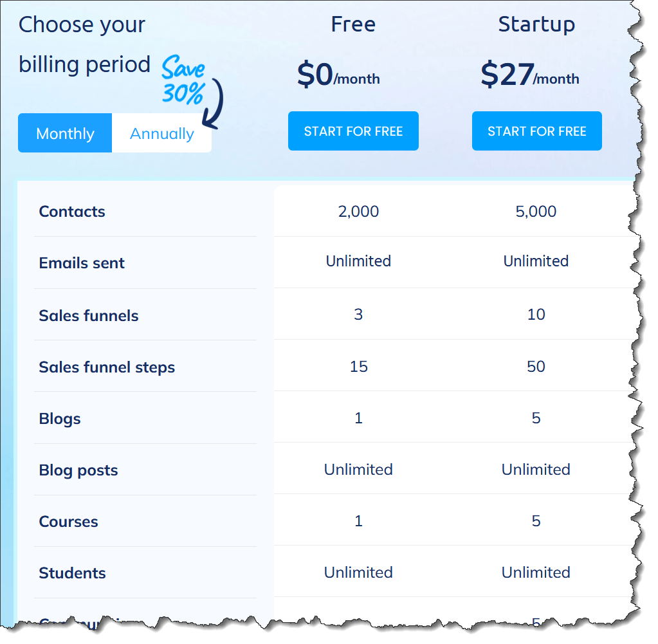The height and width of the screenshot is (644, 658).
Task: Click the Sales funnel steps label
Action: pos(107,367)
